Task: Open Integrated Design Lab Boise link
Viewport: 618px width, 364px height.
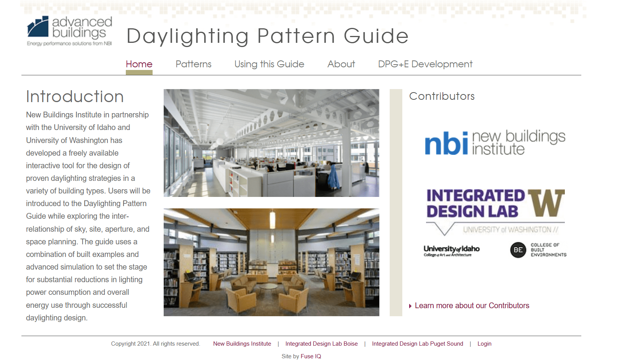Action: click(322, 344)
